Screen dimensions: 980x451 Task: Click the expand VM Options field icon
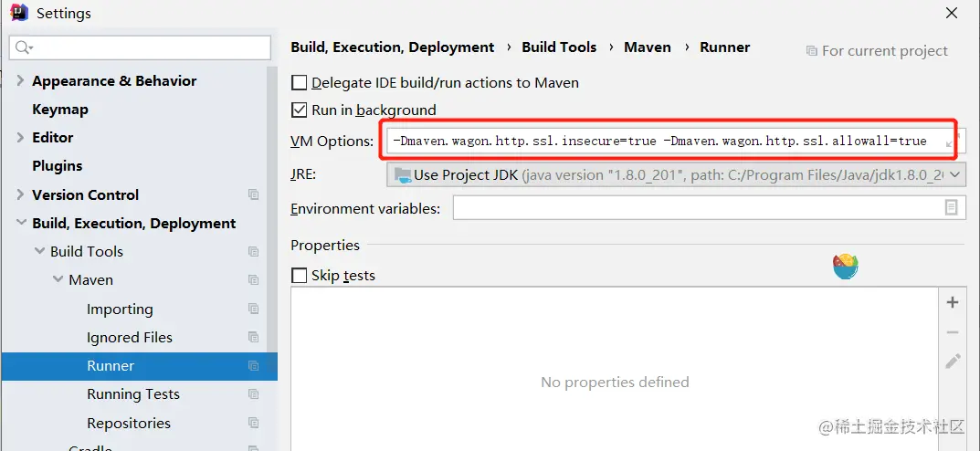click(x=950, y=142)
